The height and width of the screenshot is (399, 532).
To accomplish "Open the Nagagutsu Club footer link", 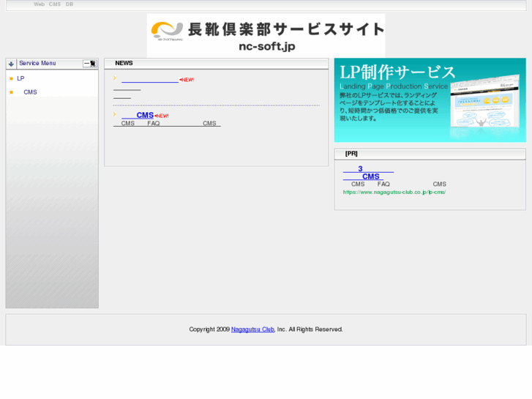I will 252,329.
